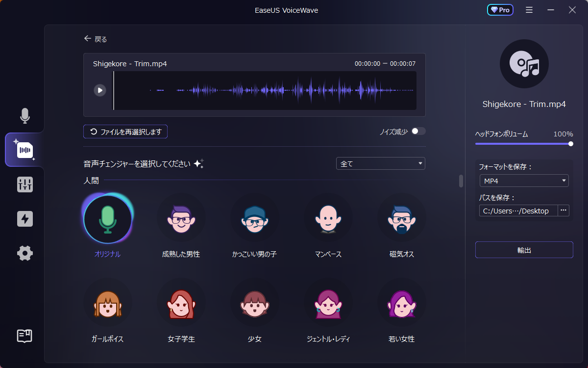Image resolution: width=588 pixels, height=368 pixels.
Task: Adjust the ヘッドフォンボリューム slider
Action: pyautogui.click(x=523, y=144)
